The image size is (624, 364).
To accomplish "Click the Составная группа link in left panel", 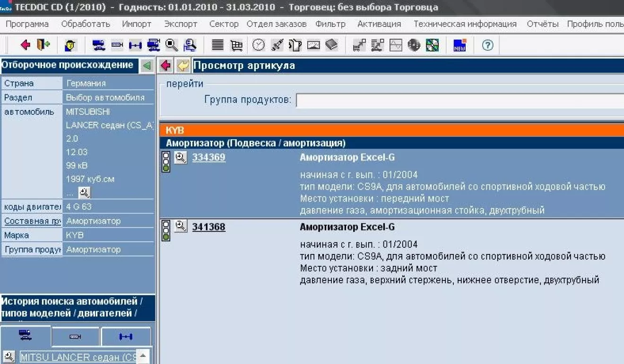I will point(32,221).
